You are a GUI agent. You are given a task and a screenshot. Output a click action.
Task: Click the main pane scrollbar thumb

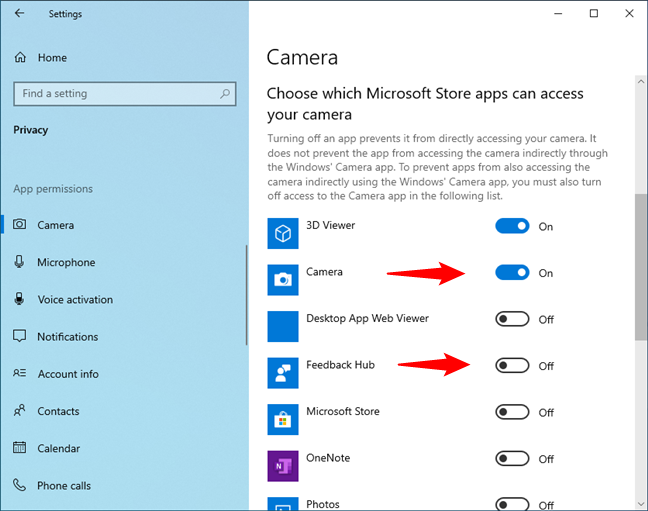click(641, 267)
